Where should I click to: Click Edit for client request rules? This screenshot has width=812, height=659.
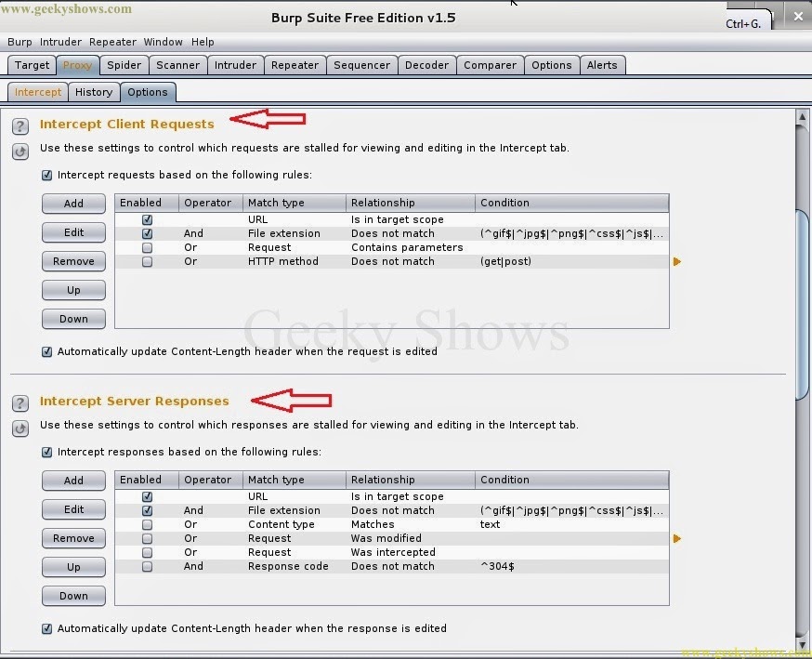coord(73,232)
